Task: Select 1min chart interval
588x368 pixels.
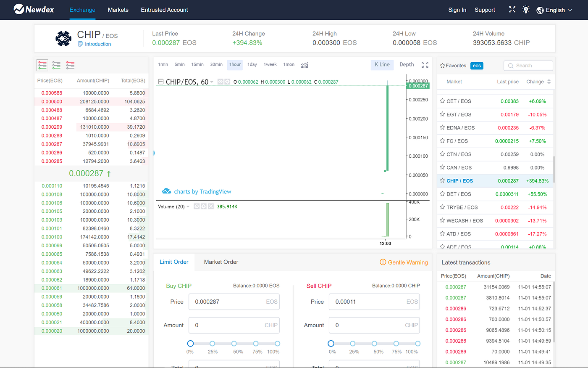Action: tap(163, 64)
